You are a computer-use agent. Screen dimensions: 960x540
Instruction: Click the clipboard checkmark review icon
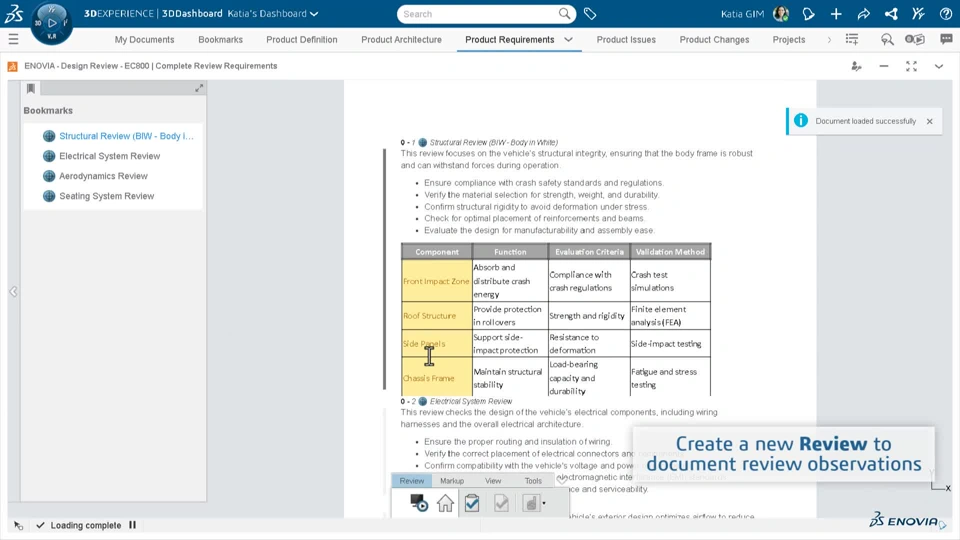click(472, 503)
